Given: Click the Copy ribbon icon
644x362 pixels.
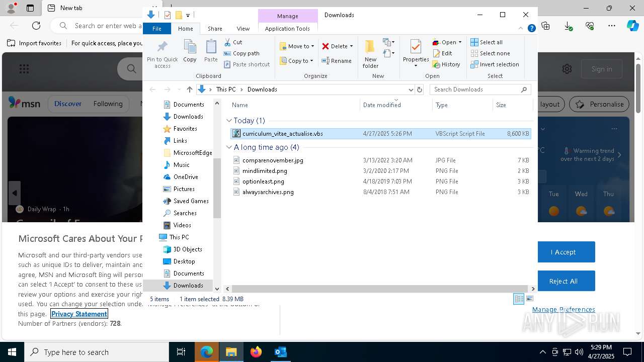Looking at the screenshot, I should coord(190,51).
